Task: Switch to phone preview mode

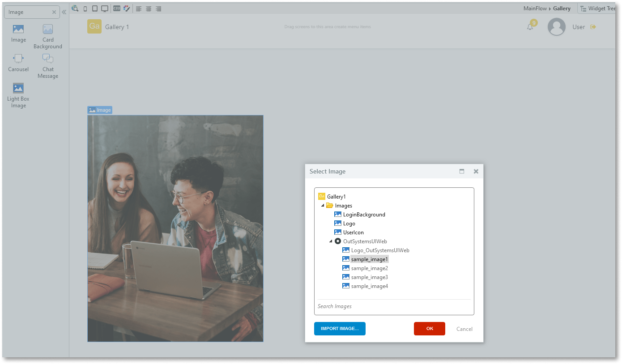Action: (85, 8)
